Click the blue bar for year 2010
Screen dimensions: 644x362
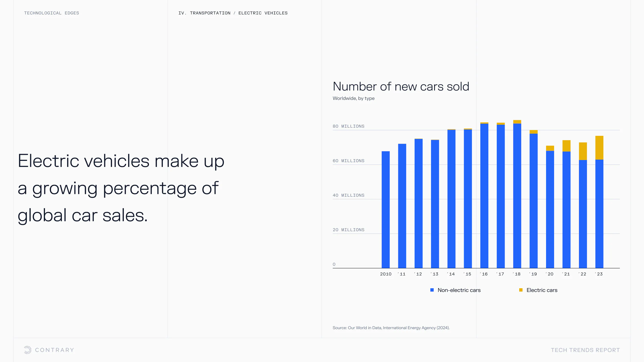point(386,209)
